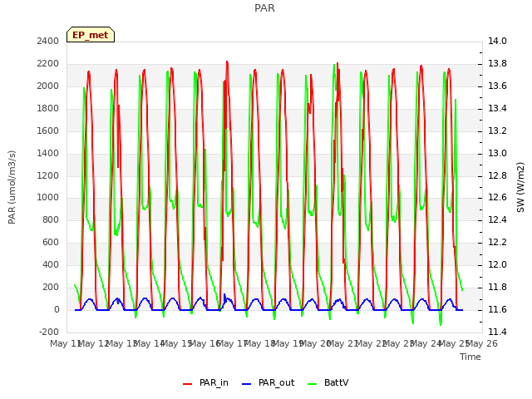Click the 13.6 right axis tick label
This screenshot has width=532, height=399.
pyautogui.click(x=497, y=86)
